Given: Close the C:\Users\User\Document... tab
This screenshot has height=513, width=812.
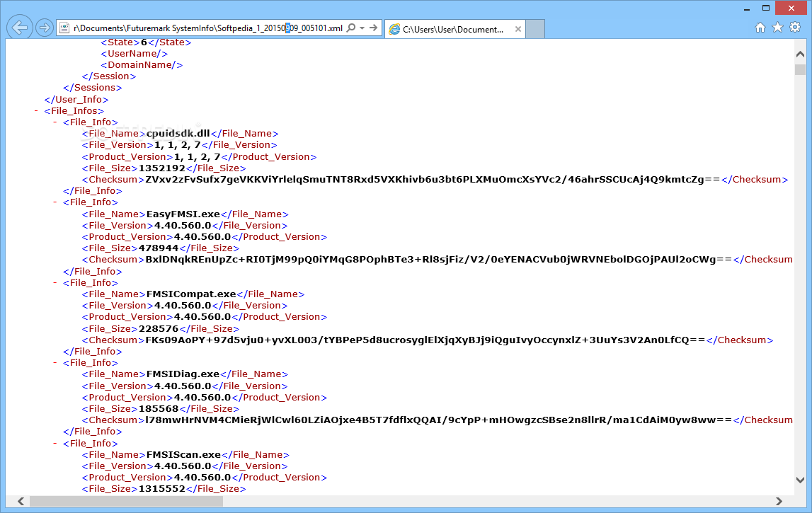Looking at the screenshot, I should point(518,30).
